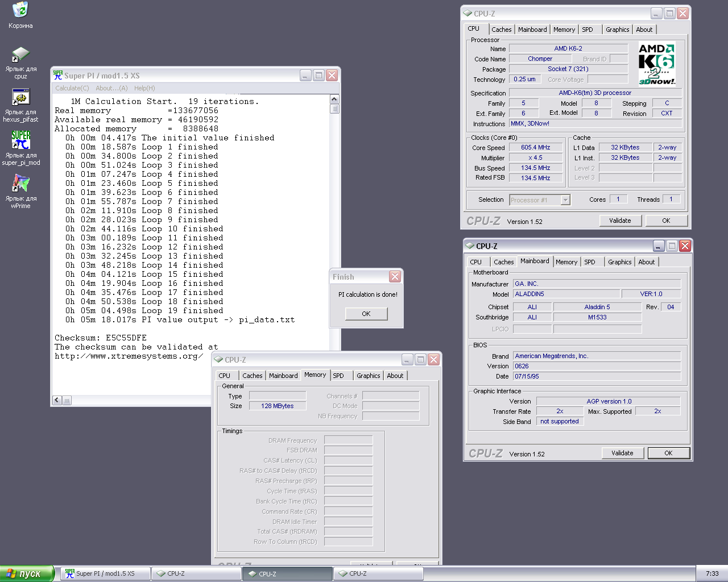The image size is (728, 582).
Task: Click the Chipset value Aladdin 5
Action: pyautogui.click(x=597, y=307)
